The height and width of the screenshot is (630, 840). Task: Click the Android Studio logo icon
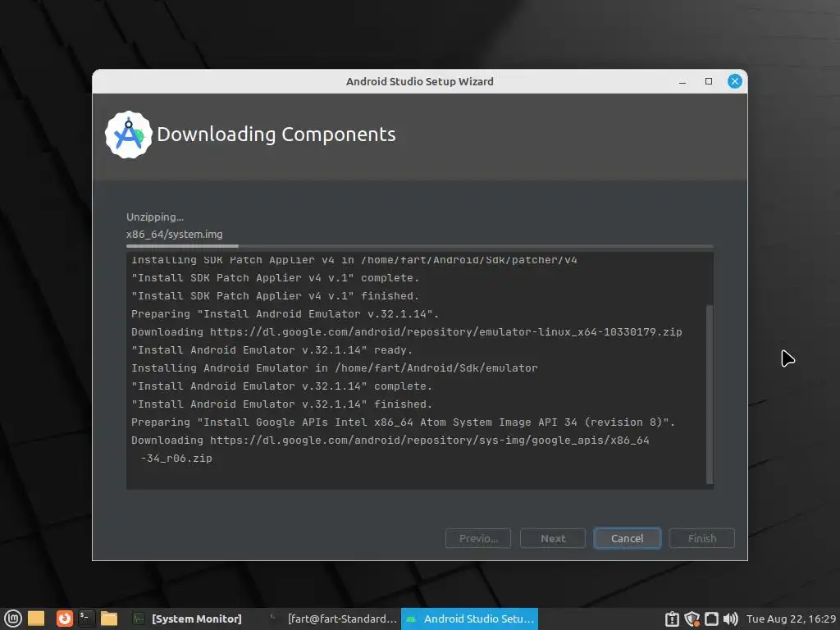pyautogui.click(x=129, y=135)
